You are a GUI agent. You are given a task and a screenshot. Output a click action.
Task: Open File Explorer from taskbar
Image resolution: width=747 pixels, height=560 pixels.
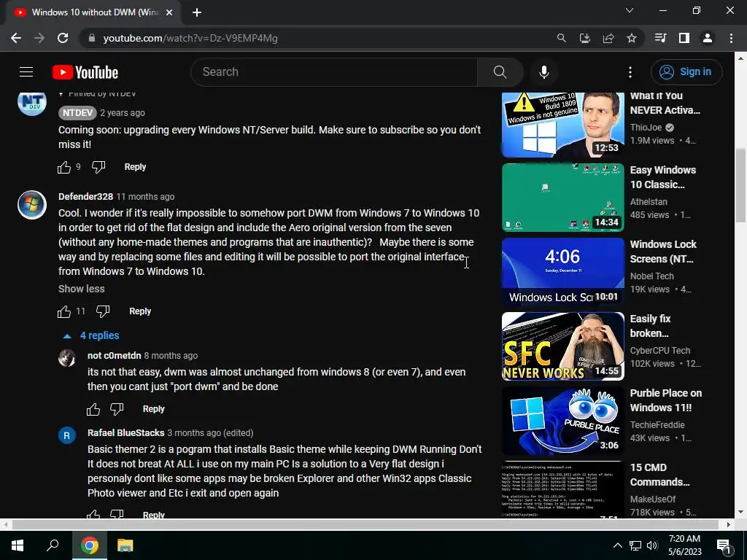point(125,545)
